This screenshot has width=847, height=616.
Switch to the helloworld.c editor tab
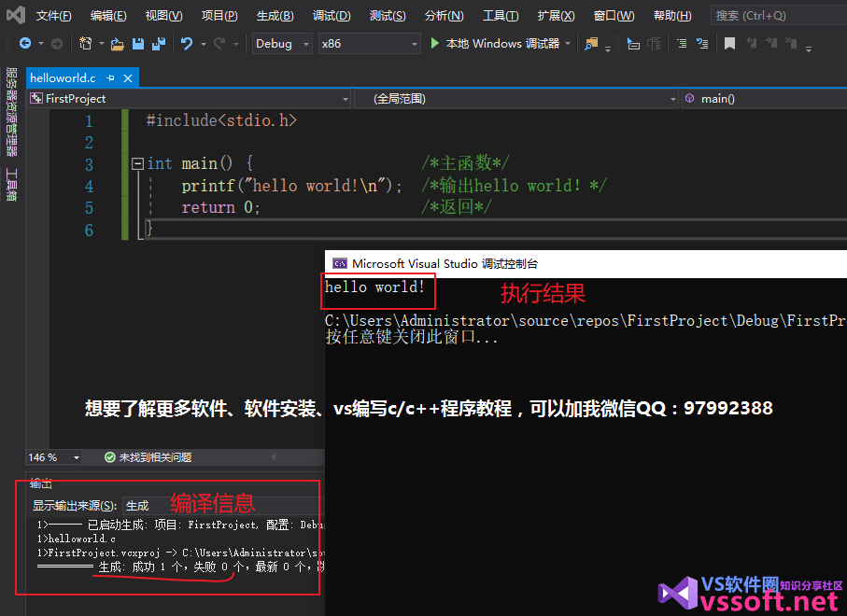[63, 78]
